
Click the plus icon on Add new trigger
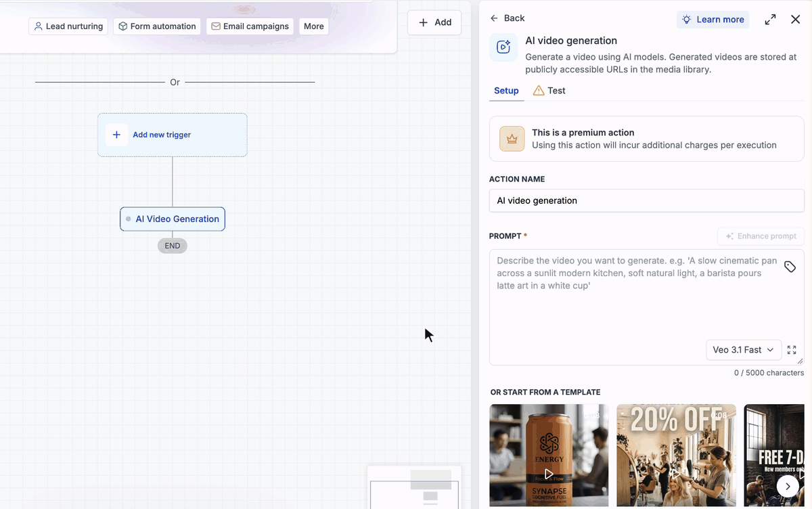(x=116, y=135)
